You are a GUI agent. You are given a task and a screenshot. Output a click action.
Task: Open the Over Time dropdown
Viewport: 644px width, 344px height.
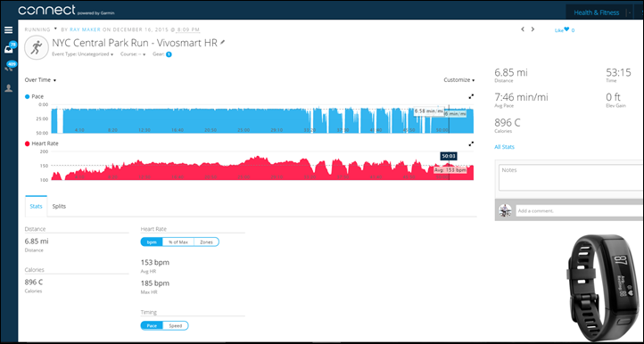coord(40,80)
